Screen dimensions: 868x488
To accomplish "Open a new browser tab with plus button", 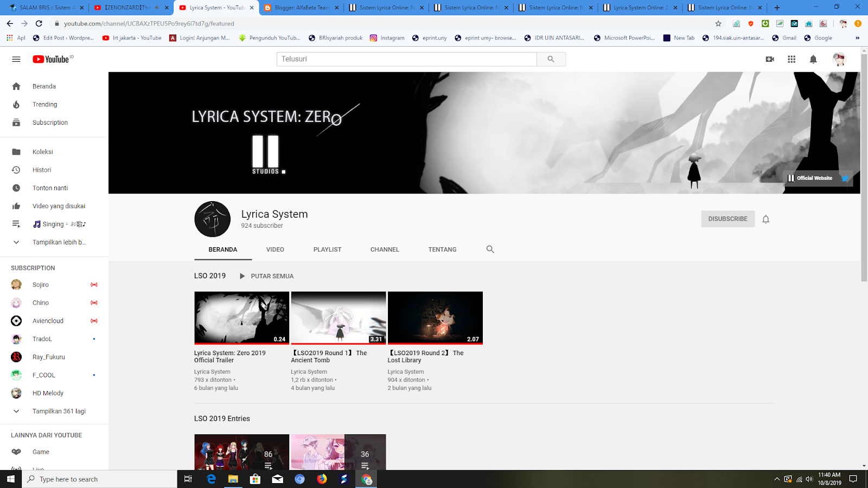I will coord(777,8).
